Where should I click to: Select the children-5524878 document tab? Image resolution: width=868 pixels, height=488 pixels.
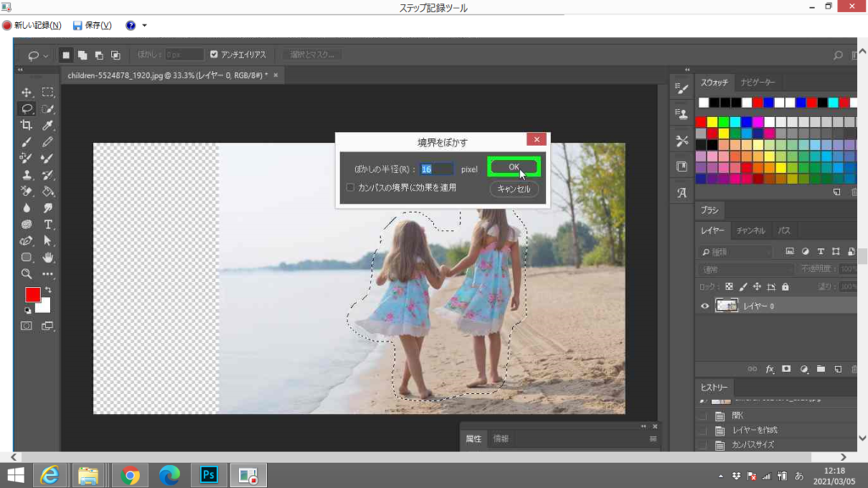(x=167, y=75)
